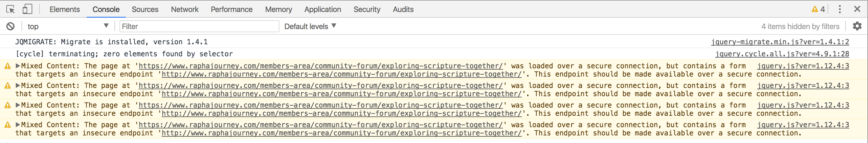
Task: Follow https URL in fourth Mixed Content warning
Action: [x=321, y=124]
